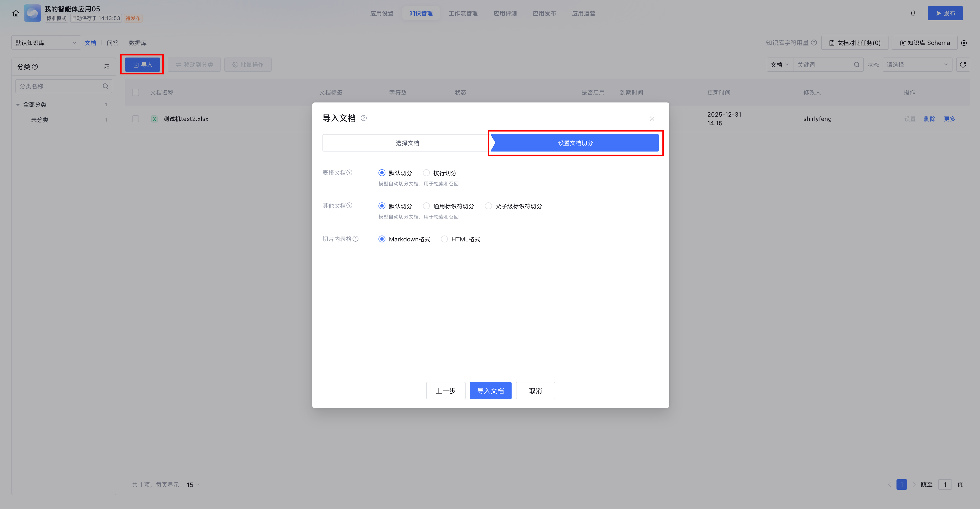The width and height of the screenshot is (980, 509).
Task: Choose 父子级标识符切分 option
Action: coord(488,206)
